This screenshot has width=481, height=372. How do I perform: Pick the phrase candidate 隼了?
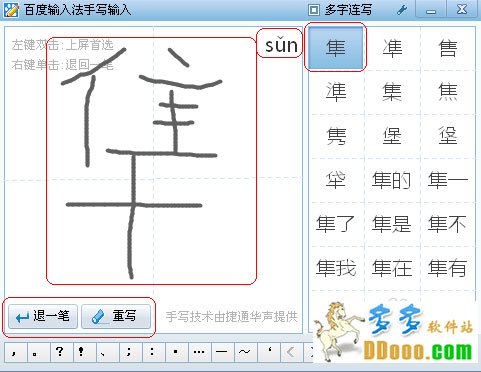point(336,224)
